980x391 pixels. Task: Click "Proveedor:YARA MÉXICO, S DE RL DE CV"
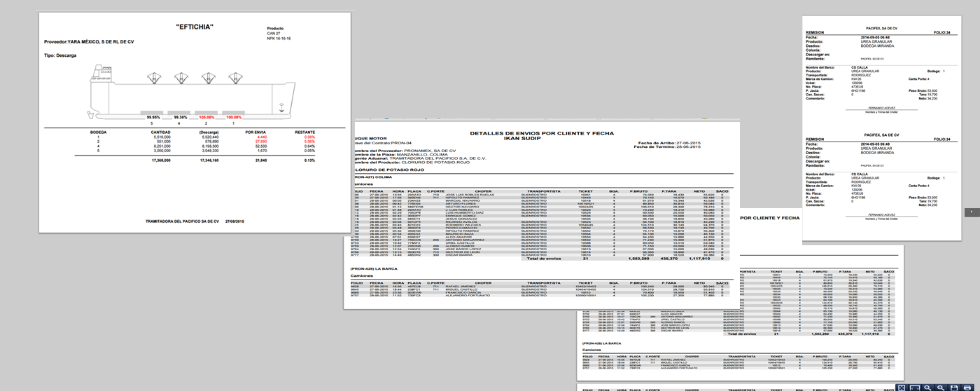pos(89,42)
